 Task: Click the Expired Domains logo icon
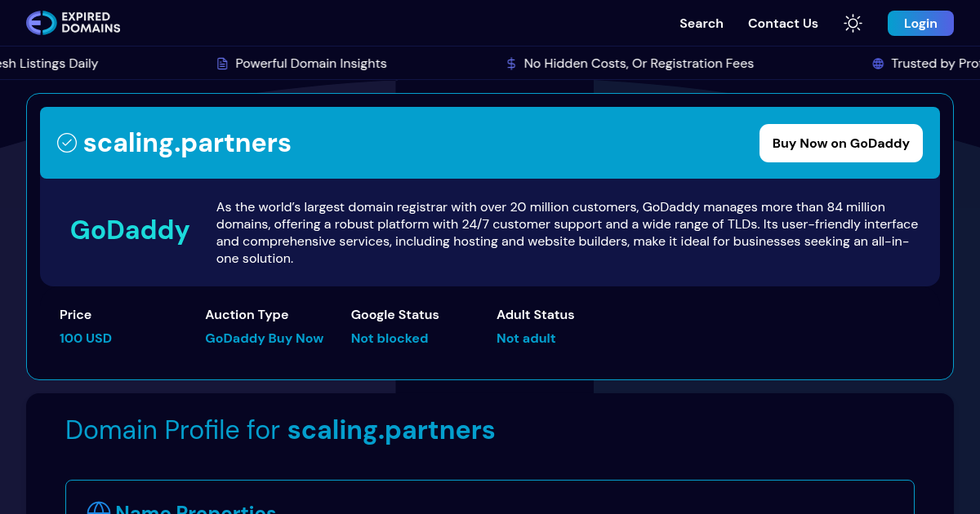click(39, 23)
